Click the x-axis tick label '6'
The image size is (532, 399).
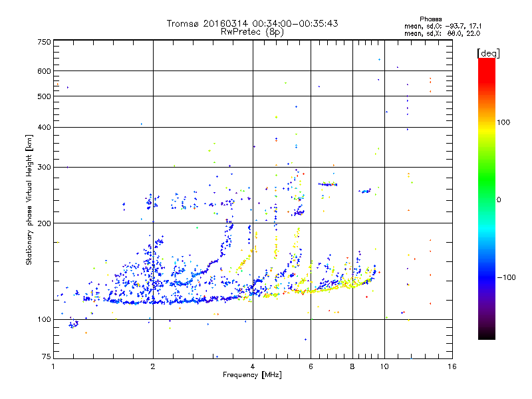click(x=311, y=366)
